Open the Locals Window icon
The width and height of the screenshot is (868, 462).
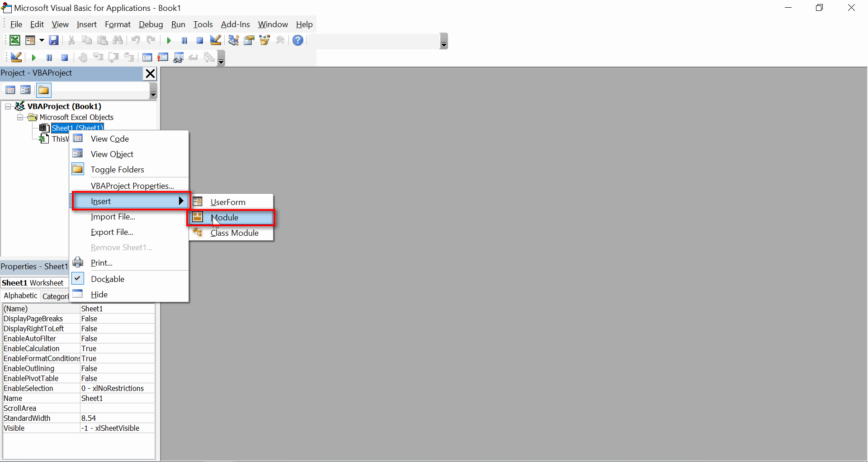coord(147,57)
